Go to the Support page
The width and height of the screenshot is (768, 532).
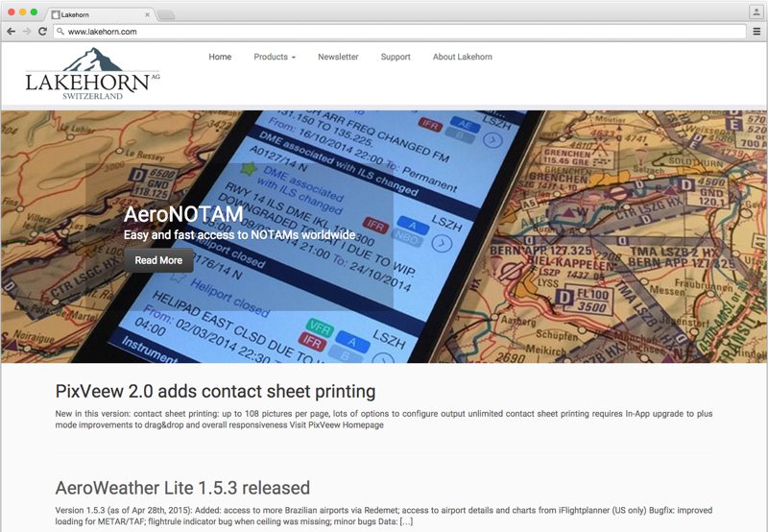pos(396,57)
